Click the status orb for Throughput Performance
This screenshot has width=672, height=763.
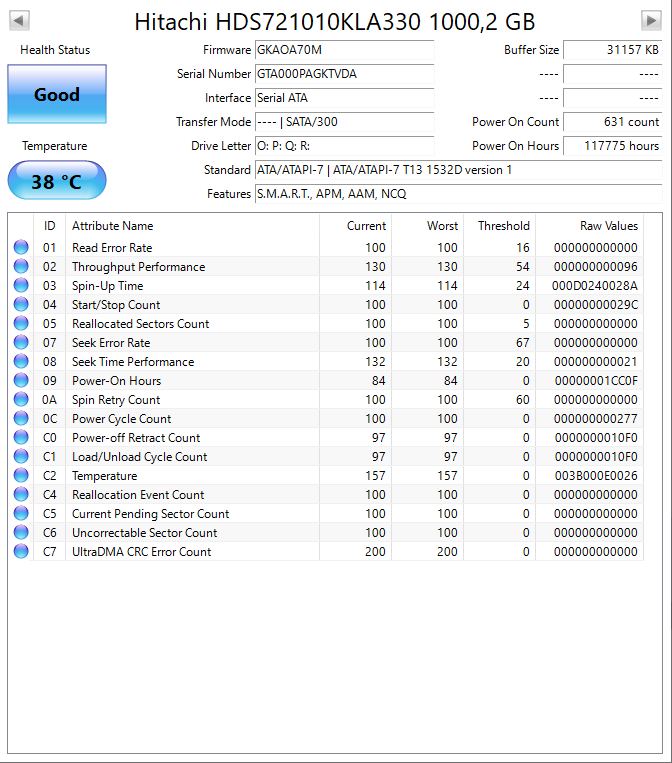(21, 266)
